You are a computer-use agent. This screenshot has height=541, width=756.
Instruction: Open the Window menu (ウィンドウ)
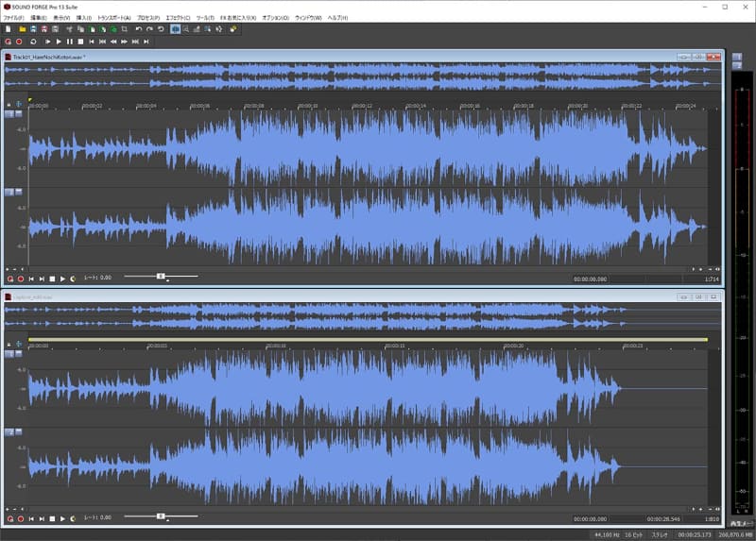[x=308, y=18]
